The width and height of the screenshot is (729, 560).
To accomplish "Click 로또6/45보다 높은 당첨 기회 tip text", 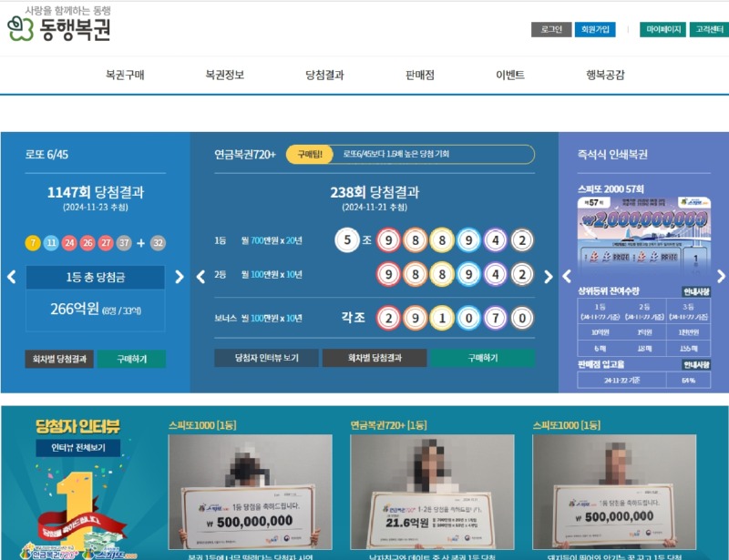I will point(396,154).
